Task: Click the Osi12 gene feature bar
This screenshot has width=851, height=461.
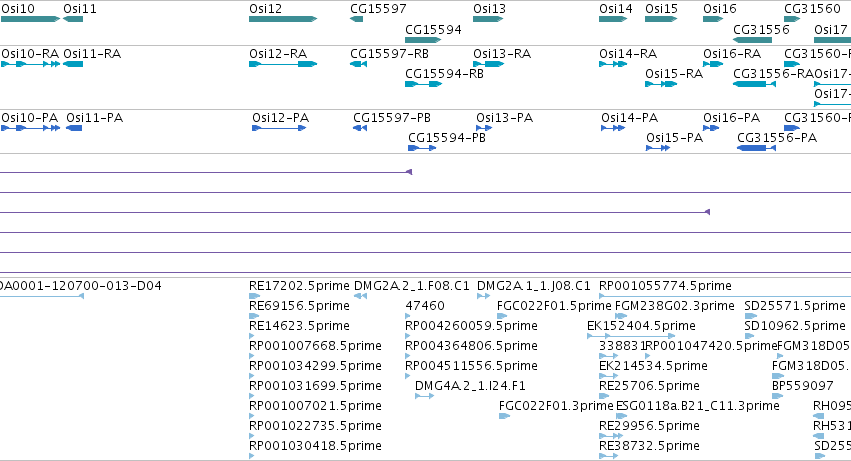Action: pyautogui.click(x=283, y=19)
